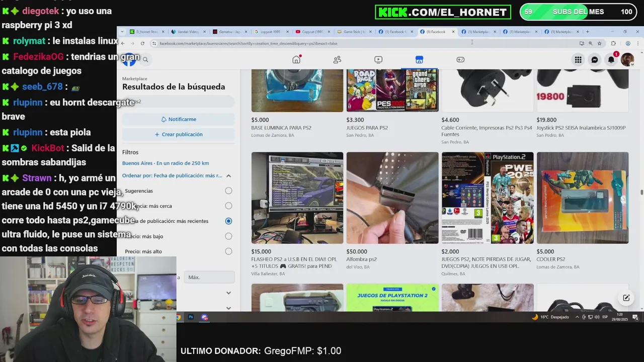Collapse the Ordenar por section chevron
This screenshot has height=362, width=644.
pyautogui.click(x=228, y=176)
